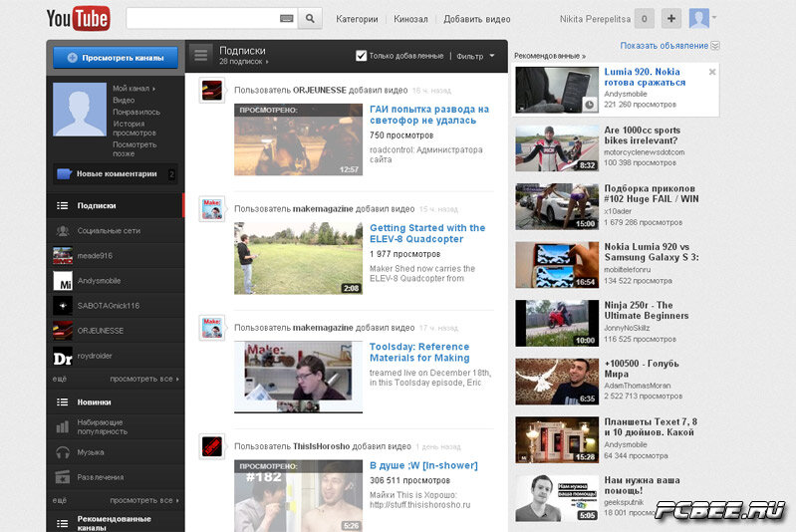796x532 pixels.
Task: Open the Andysmobile channel icon in the sidebar
Action: coord(63,280)
